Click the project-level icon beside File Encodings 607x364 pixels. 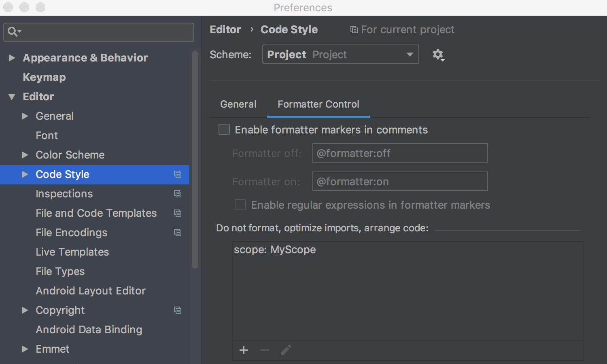coord(177,233)
